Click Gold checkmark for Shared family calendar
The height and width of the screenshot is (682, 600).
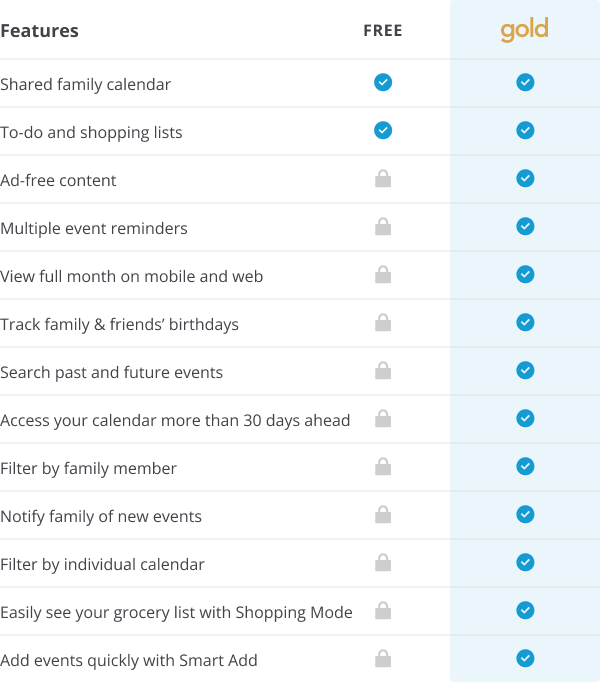pyautogui.click(x=525, y=82)
